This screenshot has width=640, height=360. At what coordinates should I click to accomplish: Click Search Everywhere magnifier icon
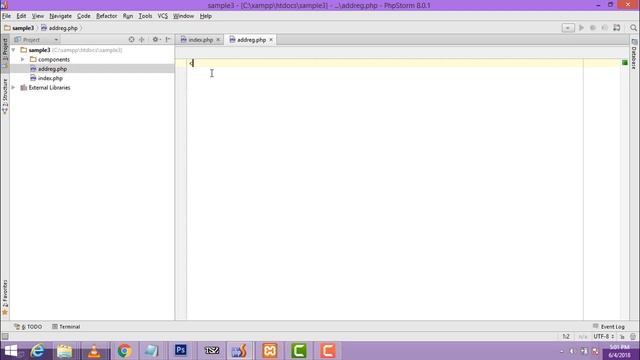click(x=633, y=28)
